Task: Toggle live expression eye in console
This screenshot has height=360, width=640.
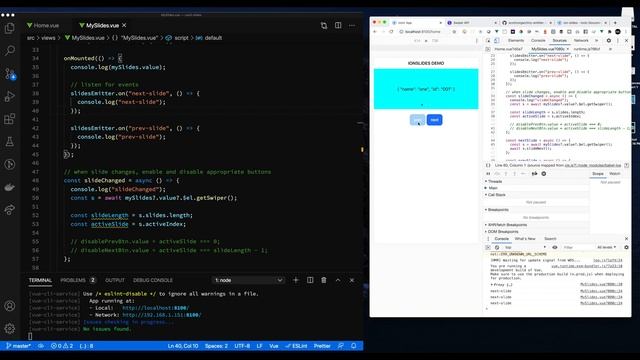Action: (555, 247)
